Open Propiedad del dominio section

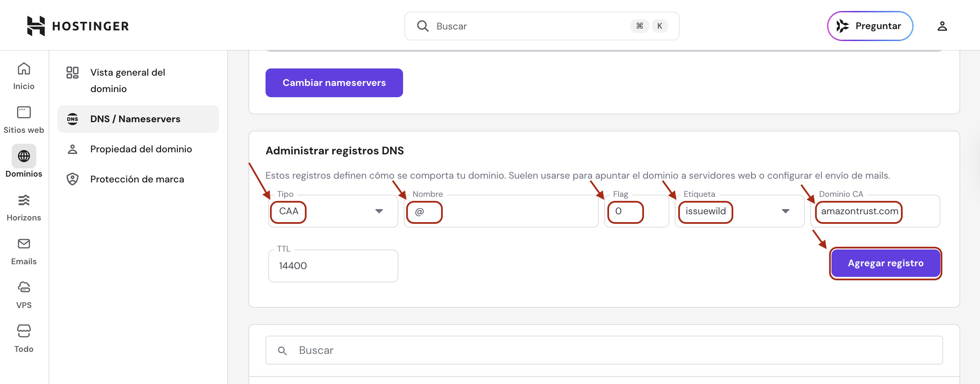(x=141, y=149)
